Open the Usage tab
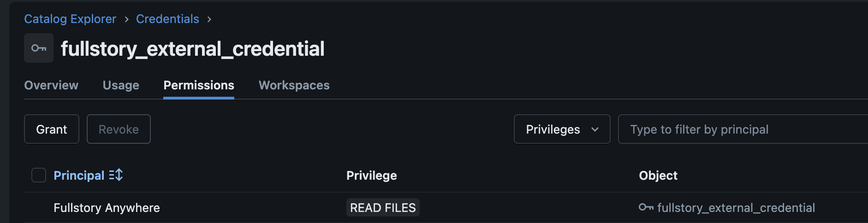The image size is (868, 223). coord(121,85)
